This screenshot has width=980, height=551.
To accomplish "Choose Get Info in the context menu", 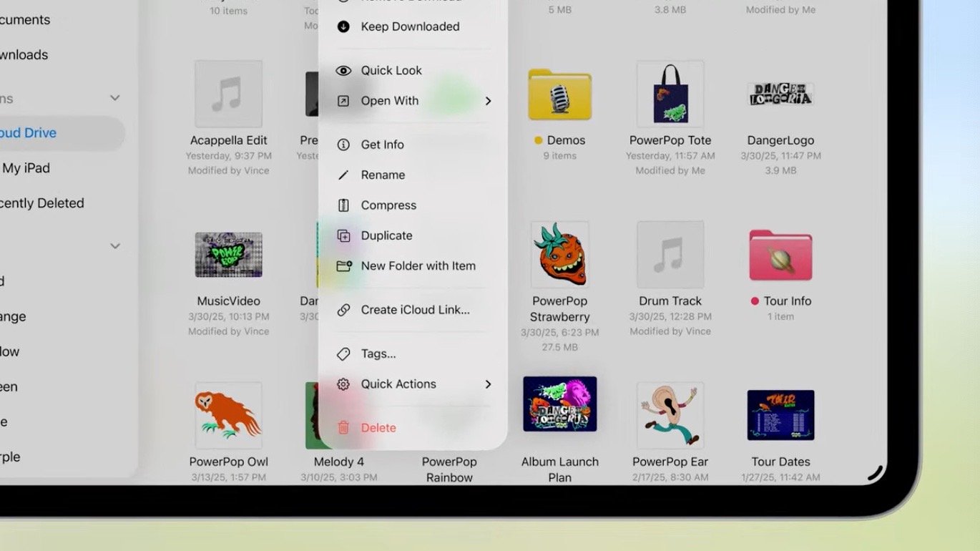I will click(413, 145).
